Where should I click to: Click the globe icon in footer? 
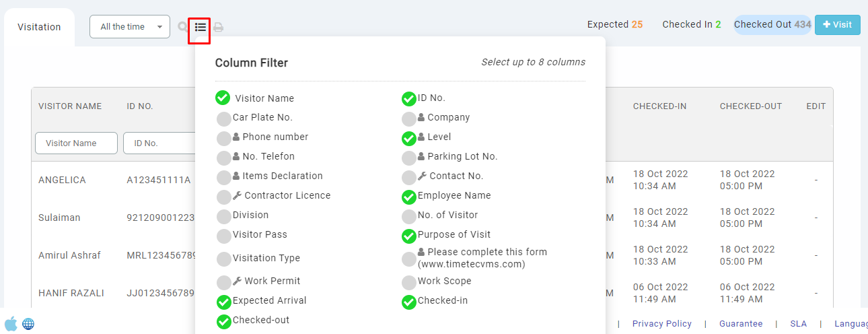[28, 324]
